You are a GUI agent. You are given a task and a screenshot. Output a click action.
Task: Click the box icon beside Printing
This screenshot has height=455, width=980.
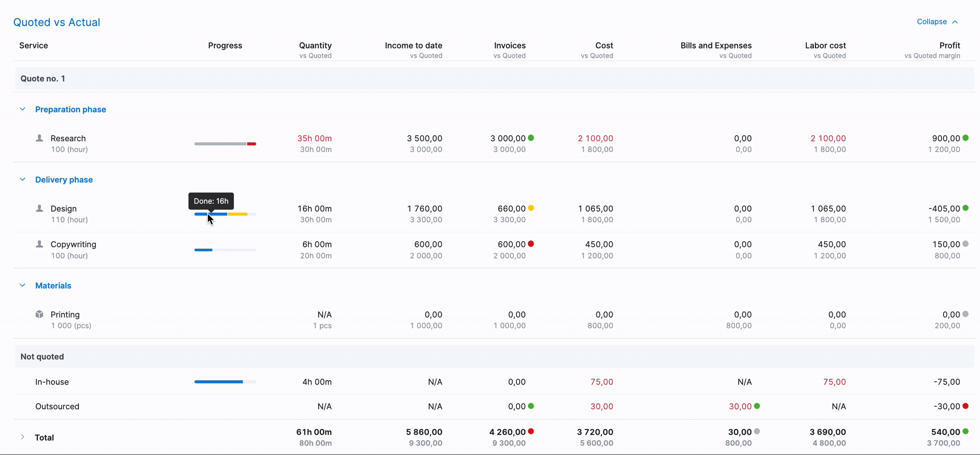click(39, 314)
